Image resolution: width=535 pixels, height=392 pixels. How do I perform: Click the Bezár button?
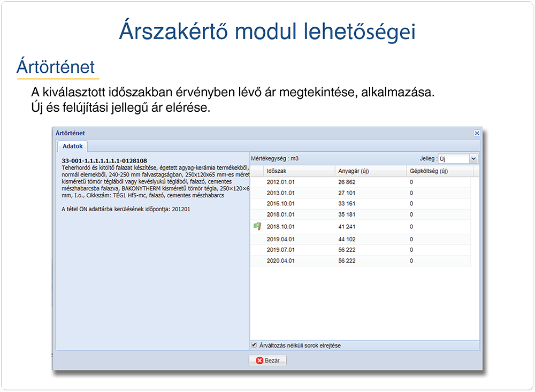267,360
